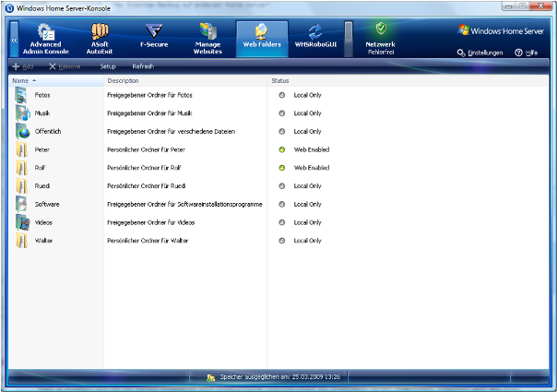
Task: Open Einstellungen settings
Action: 480,53
